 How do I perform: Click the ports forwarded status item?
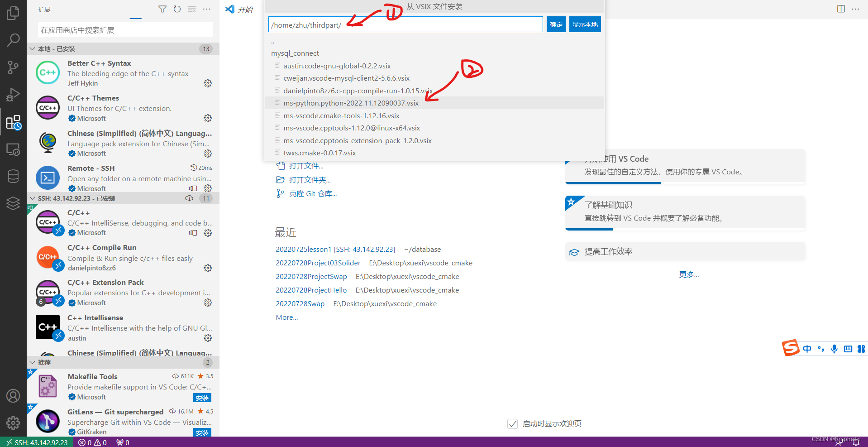(x=123, y=442)
